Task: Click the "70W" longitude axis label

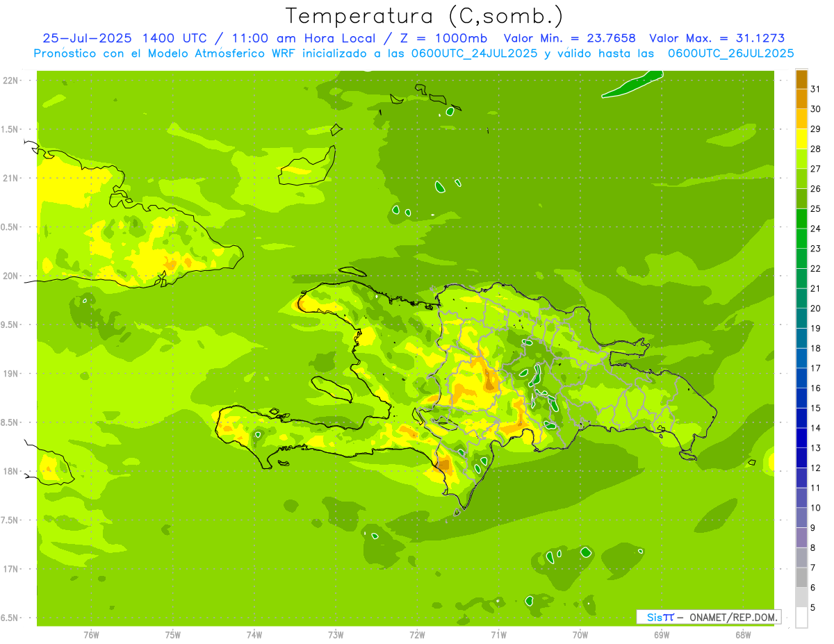Action: click(x=580, y=635)
